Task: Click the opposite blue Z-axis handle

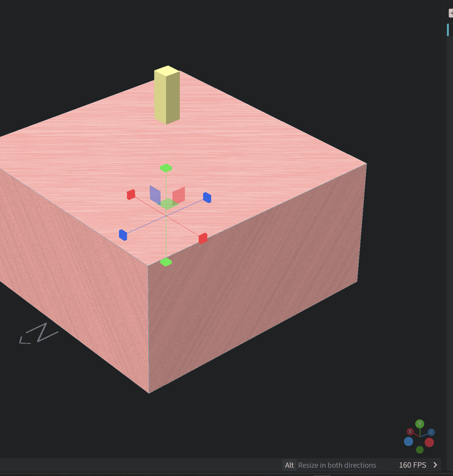Action: 123,234
